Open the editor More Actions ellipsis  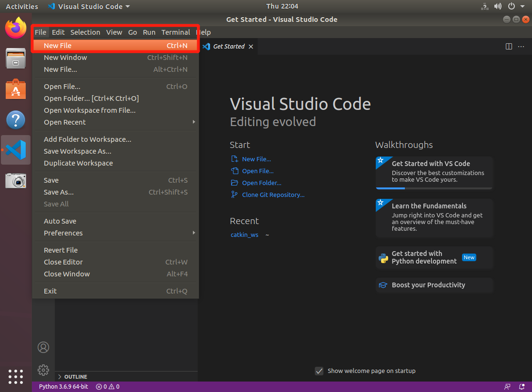521,47
